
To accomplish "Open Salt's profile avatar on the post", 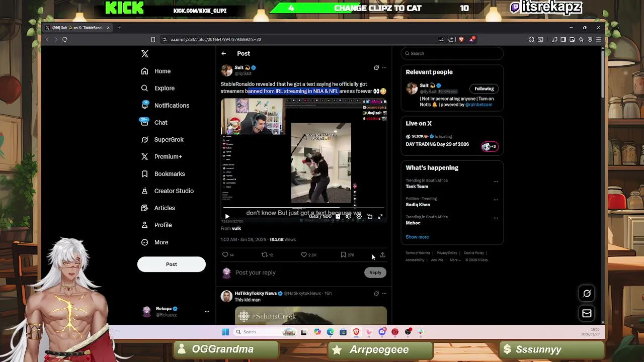I will coord(227,70).
